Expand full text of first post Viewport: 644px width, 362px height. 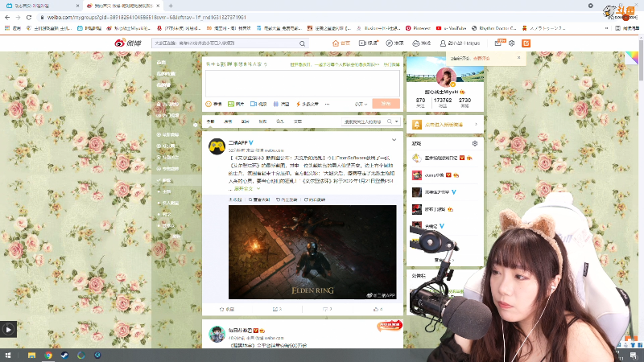246,188
